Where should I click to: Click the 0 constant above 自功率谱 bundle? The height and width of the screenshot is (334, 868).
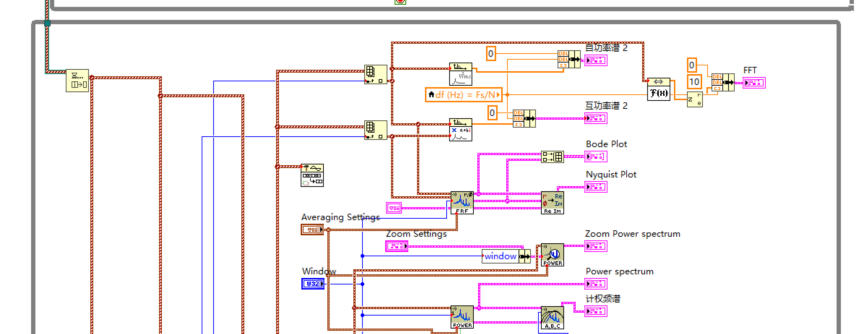tap(491, 54)
